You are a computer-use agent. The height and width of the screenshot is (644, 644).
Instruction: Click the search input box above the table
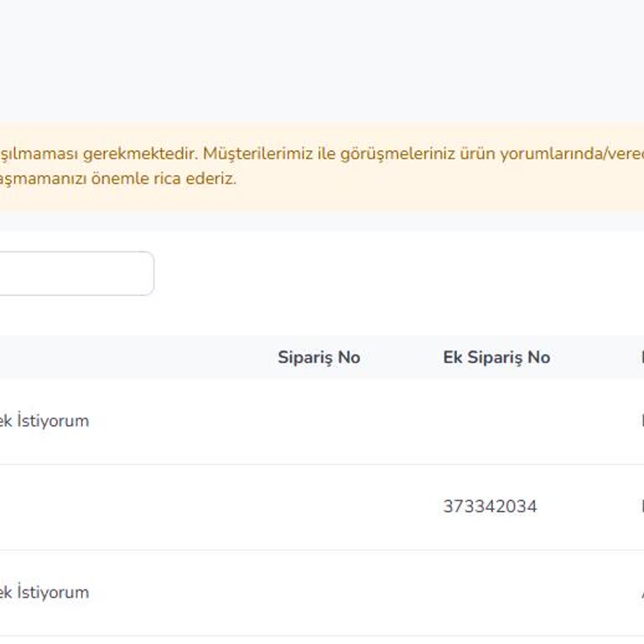coord(75,273)
